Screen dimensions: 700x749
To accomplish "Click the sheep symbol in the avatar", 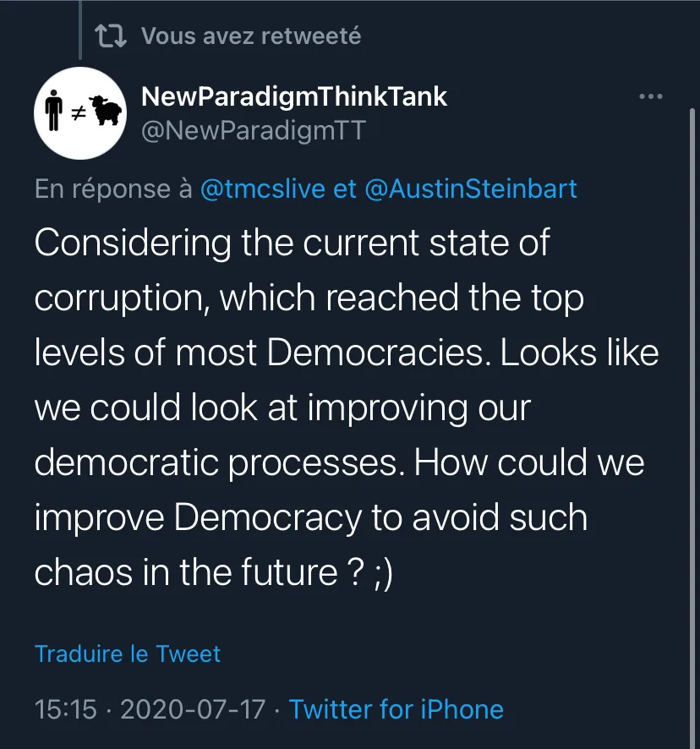I will coord(106,111).
